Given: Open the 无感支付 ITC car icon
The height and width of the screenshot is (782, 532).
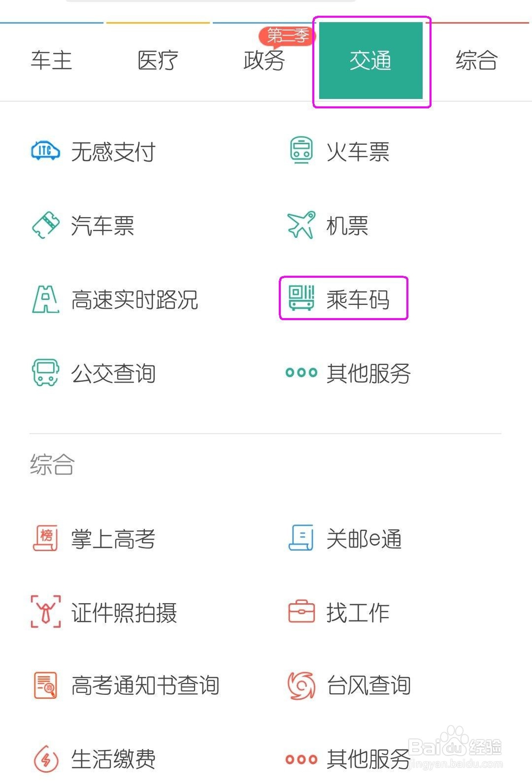Looking at the screenshot, I should pos(45,151).
